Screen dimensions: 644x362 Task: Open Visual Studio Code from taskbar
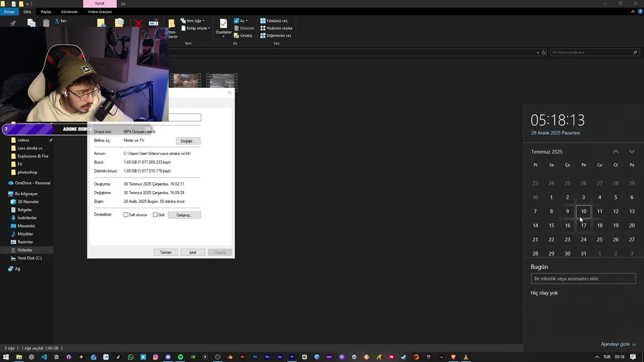(44, 357)
